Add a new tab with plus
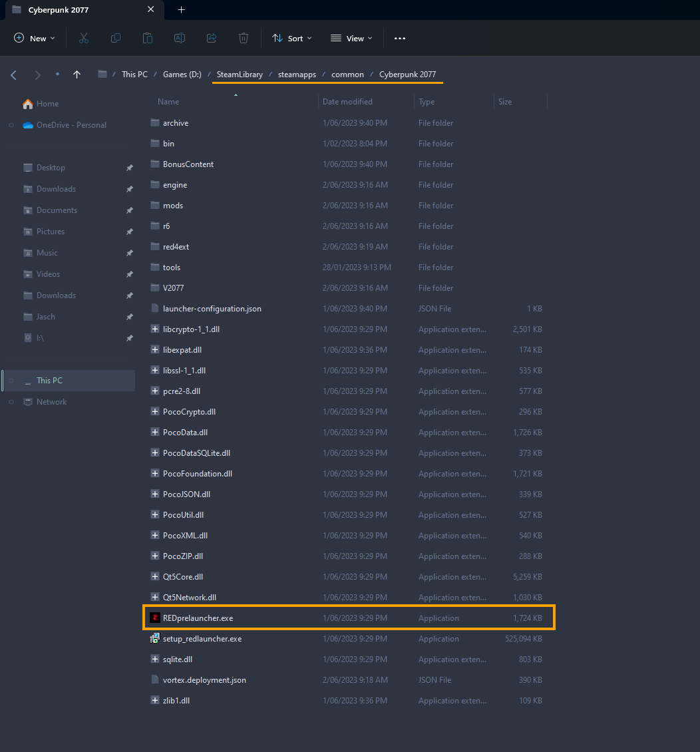The image size is (700, 752). click(x=181, y=9)
